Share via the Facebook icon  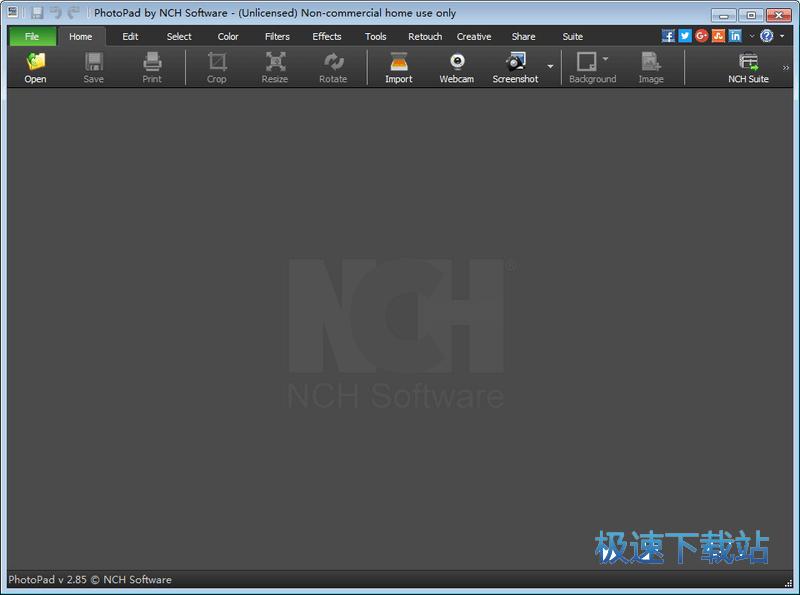(668, 36)
